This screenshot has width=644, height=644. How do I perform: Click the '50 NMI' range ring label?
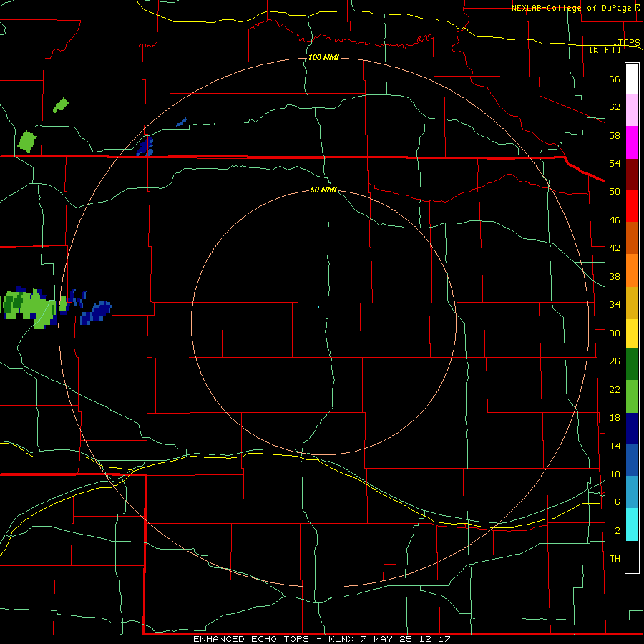pos(323,190)
